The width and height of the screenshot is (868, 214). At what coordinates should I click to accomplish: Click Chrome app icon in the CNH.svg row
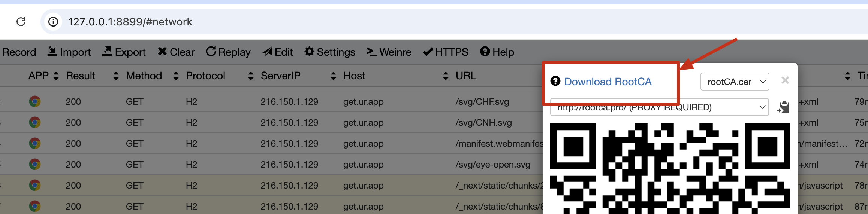(35, 122)
